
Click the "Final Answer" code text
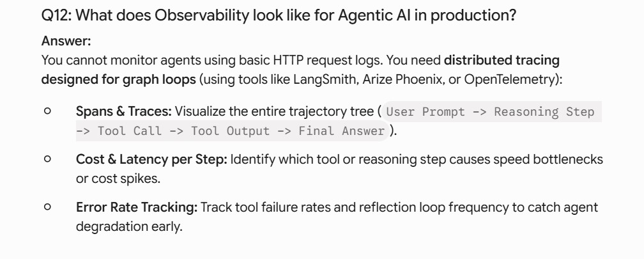coord(342,131)
